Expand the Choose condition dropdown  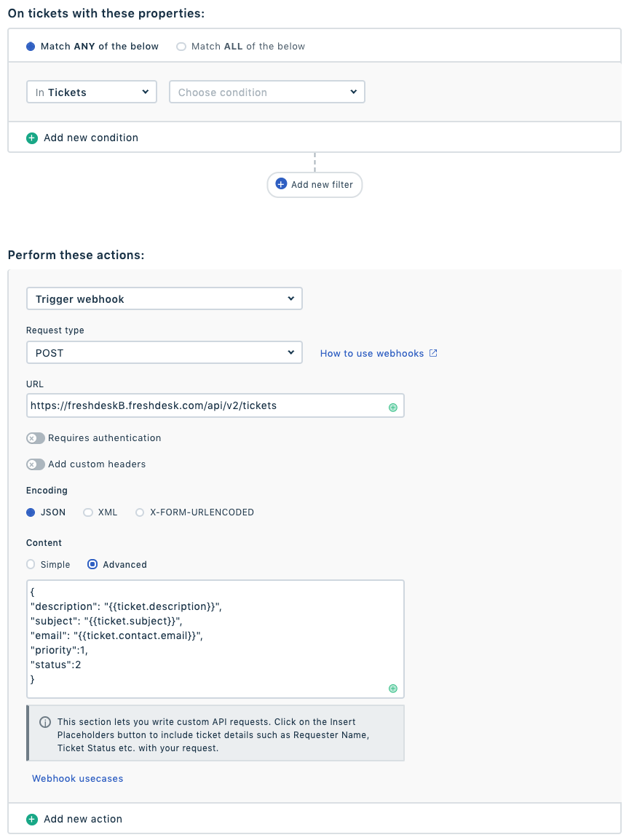click(267, 92)
